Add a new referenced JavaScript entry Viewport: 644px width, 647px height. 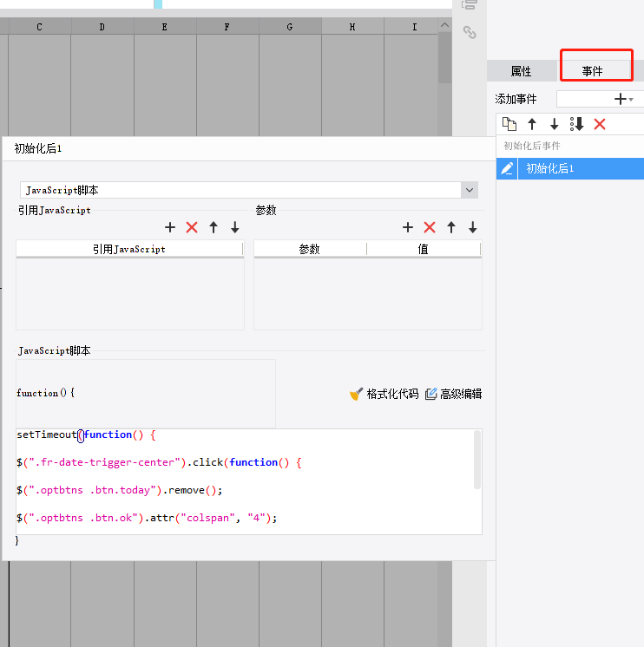coord(170,227)
